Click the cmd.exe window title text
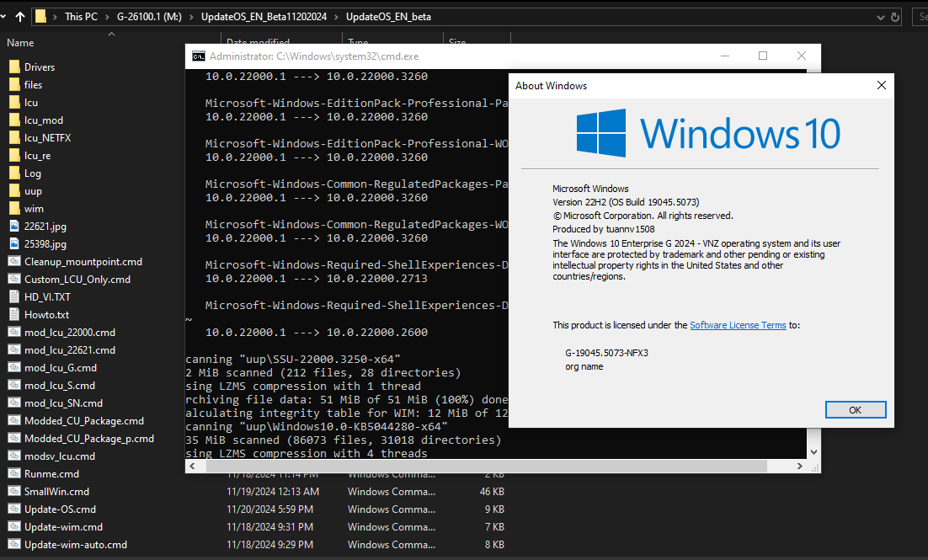Screen dimensions: 928x560 [x=313, y=56]
